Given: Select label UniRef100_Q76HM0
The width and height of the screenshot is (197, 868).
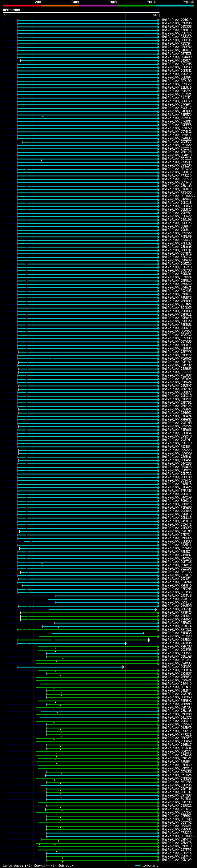Looking at the screenshot, I should (177, 121).
